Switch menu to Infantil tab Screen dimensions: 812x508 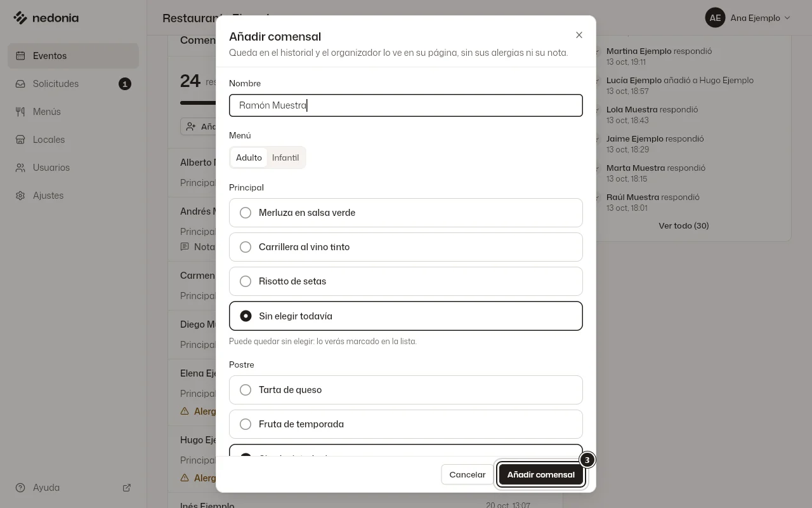(285, 157)
